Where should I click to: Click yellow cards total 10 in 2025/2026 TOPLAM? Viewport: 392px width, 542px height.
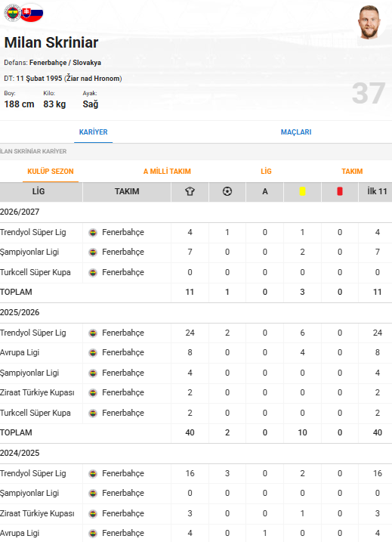303,433
